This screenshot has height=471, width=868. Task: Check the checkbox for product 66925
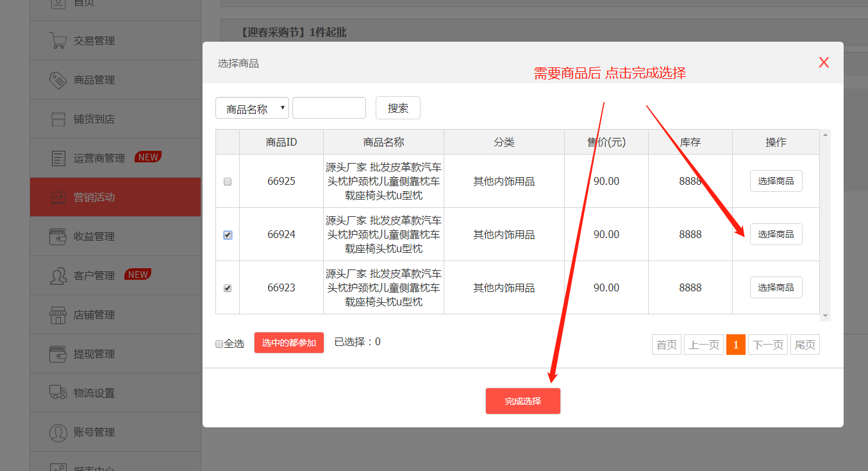tap(228, 181)
